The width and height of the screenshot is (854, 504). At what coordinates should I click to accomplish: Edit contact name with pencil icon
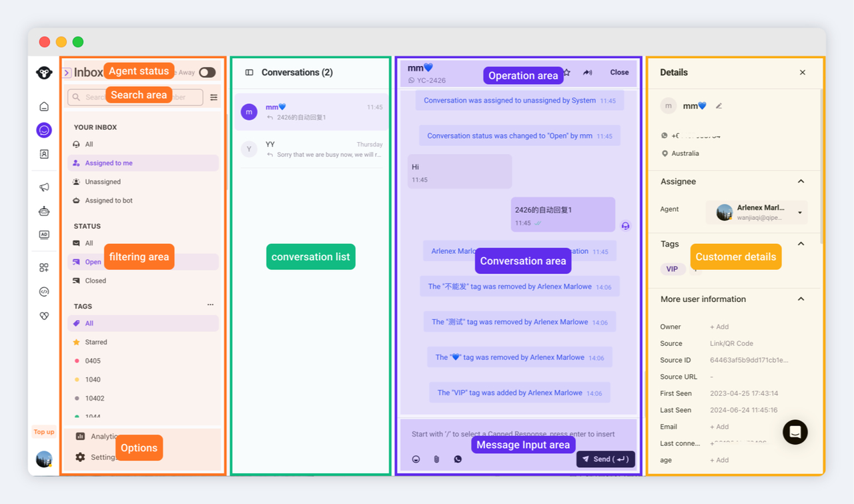tap(719, 106)
